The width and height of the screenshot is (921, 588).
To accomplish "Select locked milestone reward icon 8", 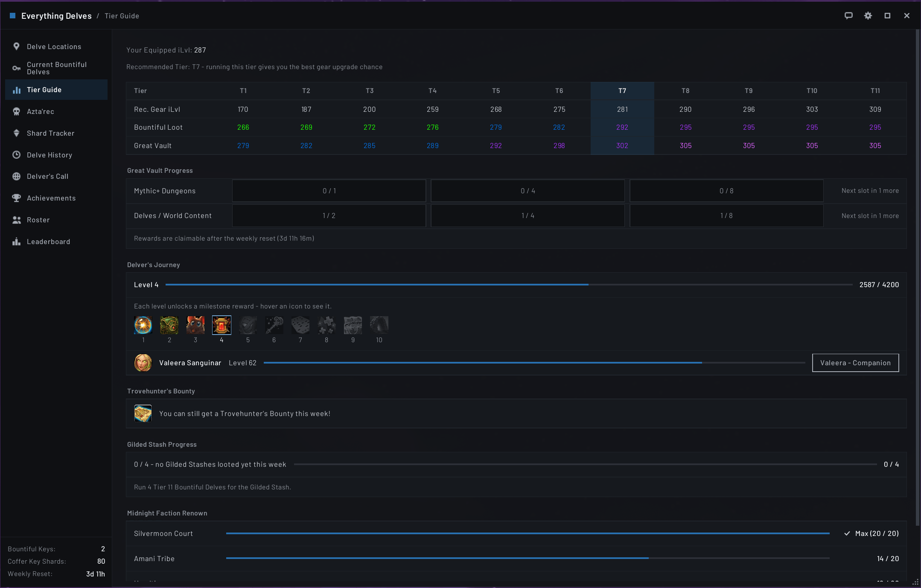I will point(326,325).
